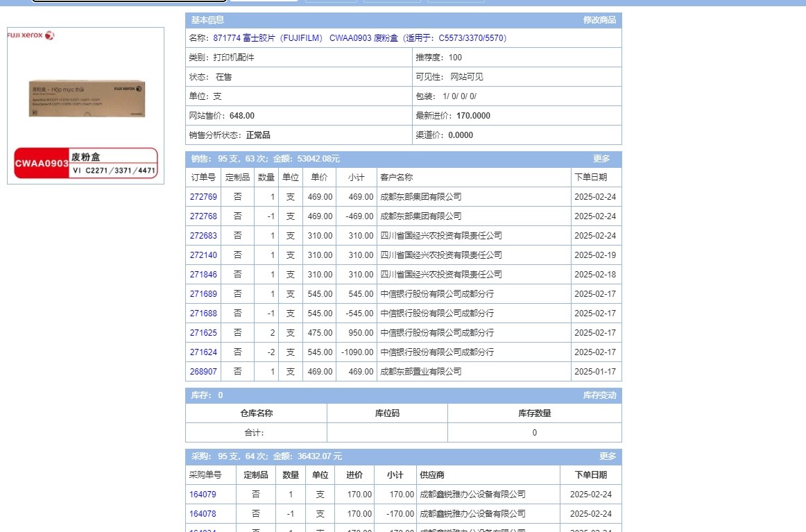Open sales order 271846

click(203, 275)
